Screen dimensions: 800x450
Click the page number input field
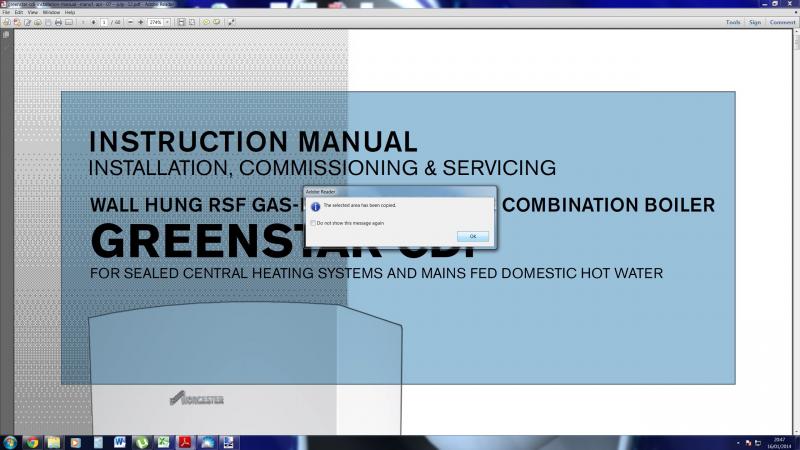point(104,21)
